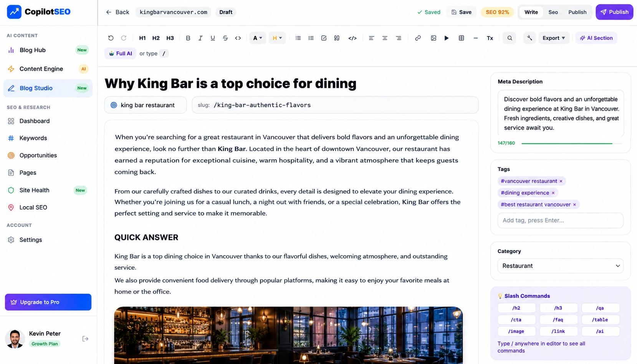Image resolution: width=637 pixels, height=364 pixels.
Task: Align text right
Action: 399,38
